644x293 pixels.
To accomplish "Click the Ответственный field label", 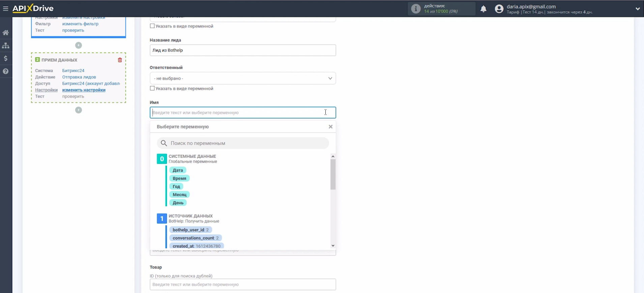I will click(166, 67).
